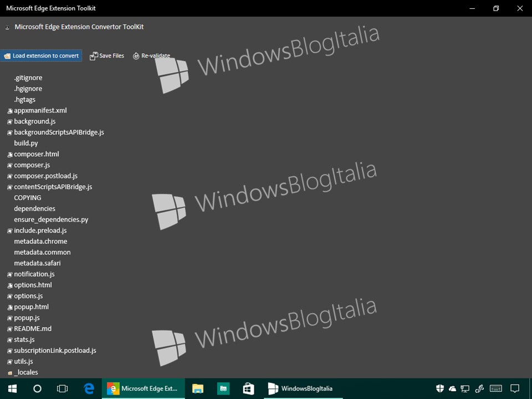532x399 pixels.
Task: Click the icon next to utils.js
Action: pyautogui.click(x=10, y=362)
